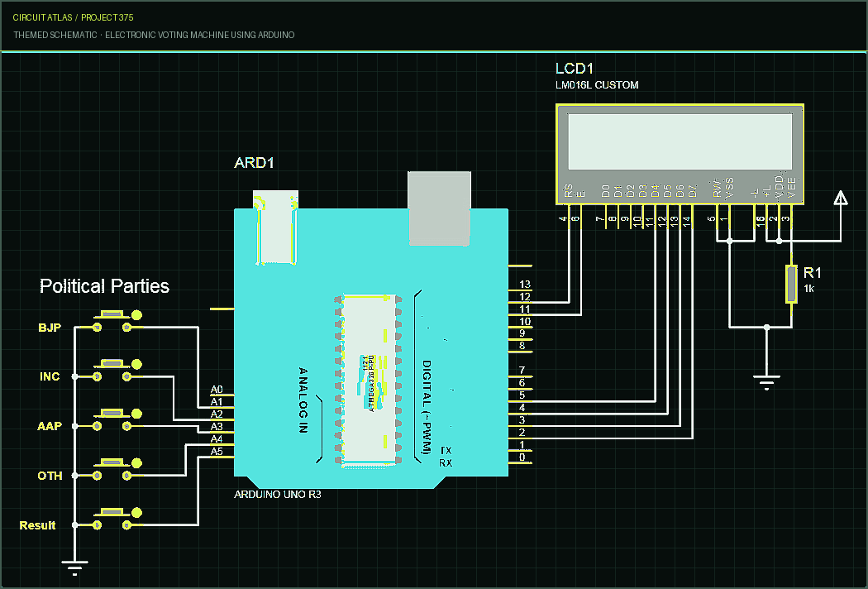Select Arduino digital pin 9
Image resolution: width=868 pixels, height=589 pixels.
pos(522,333)
